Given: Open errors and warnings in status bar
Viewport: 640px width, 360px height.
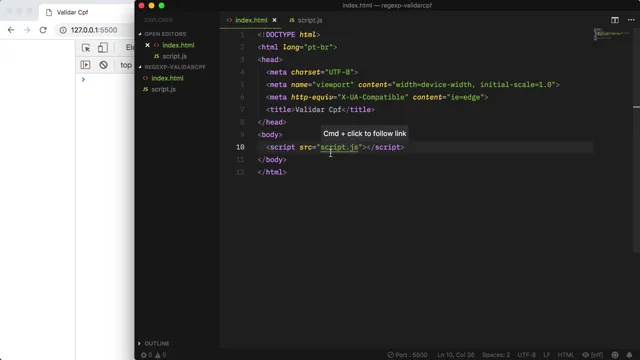Looking at the screenshot, I should click(153, 355).
